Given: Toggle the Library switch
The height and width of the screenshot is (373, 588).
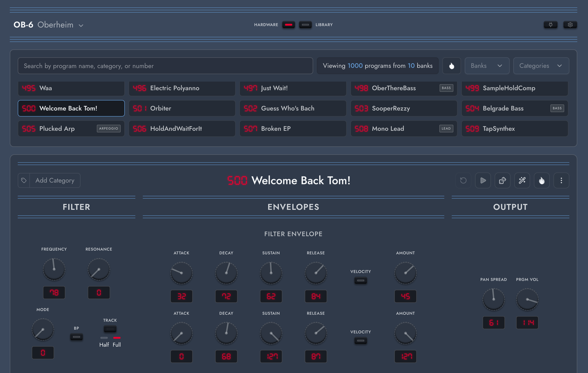Looking at the screenshot, I should 305,25.
